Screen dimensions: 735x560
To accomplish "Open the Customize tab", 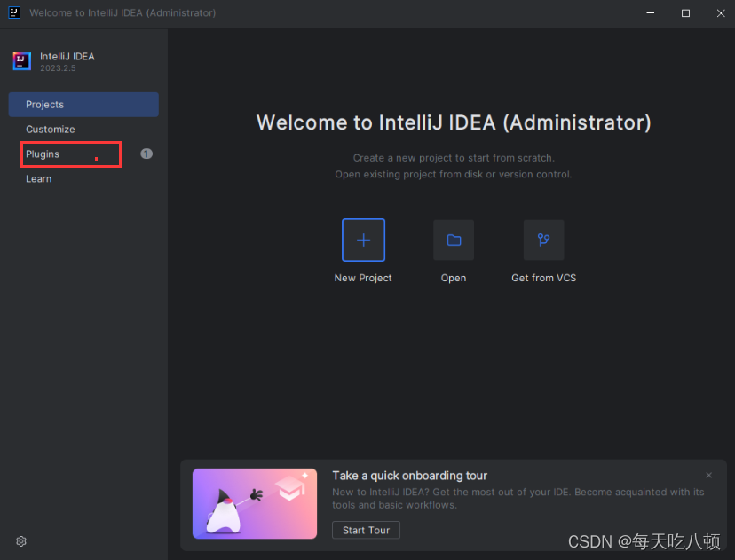I will (x=83, y=130).
